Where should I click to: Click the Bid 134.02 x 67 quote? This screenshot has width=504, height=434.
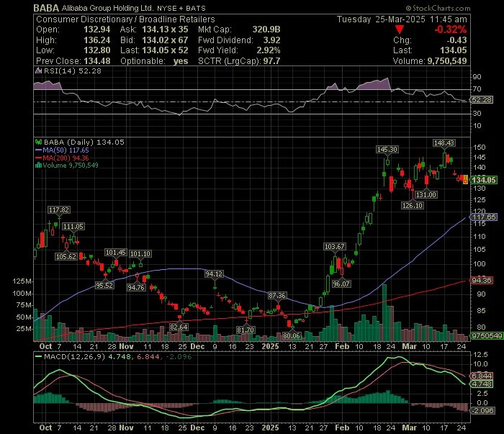click(x=165, y=40)
